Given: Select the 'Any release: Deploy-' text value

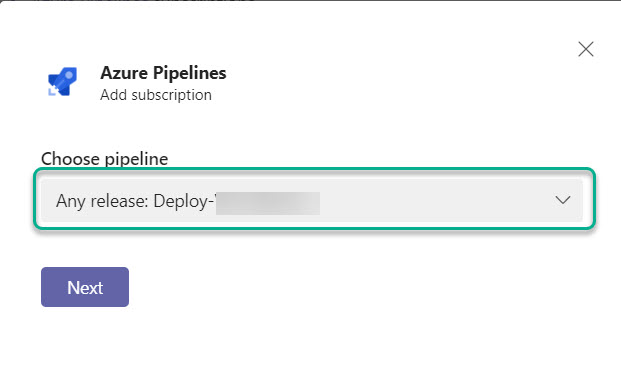Looking at the screenshot, I should [x=135, y=201].
